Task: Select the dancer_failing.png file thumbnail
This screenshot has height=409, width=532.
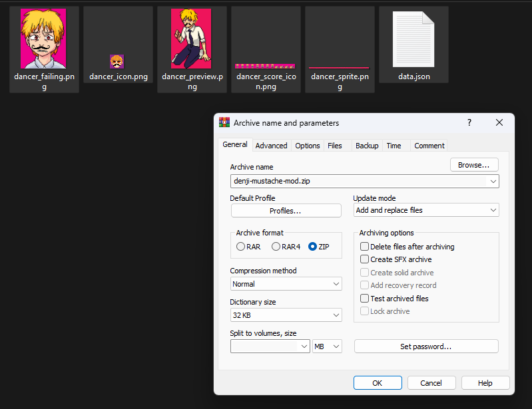Action: tap(43, 39)
